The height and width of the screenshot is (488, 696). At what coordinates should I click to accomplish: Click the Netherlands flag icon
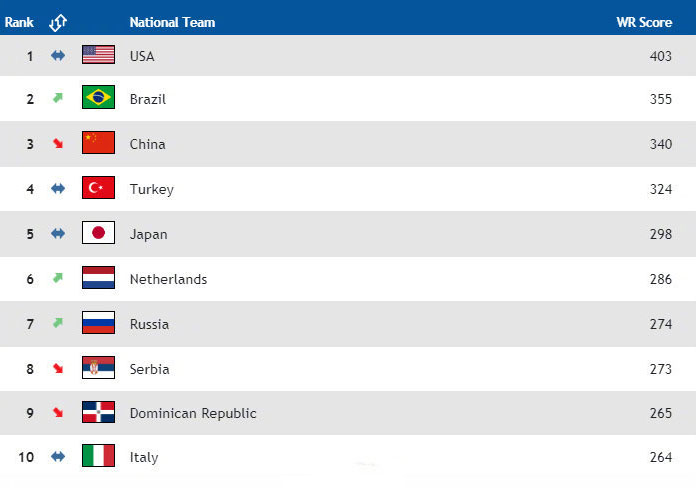click(98, 278)
